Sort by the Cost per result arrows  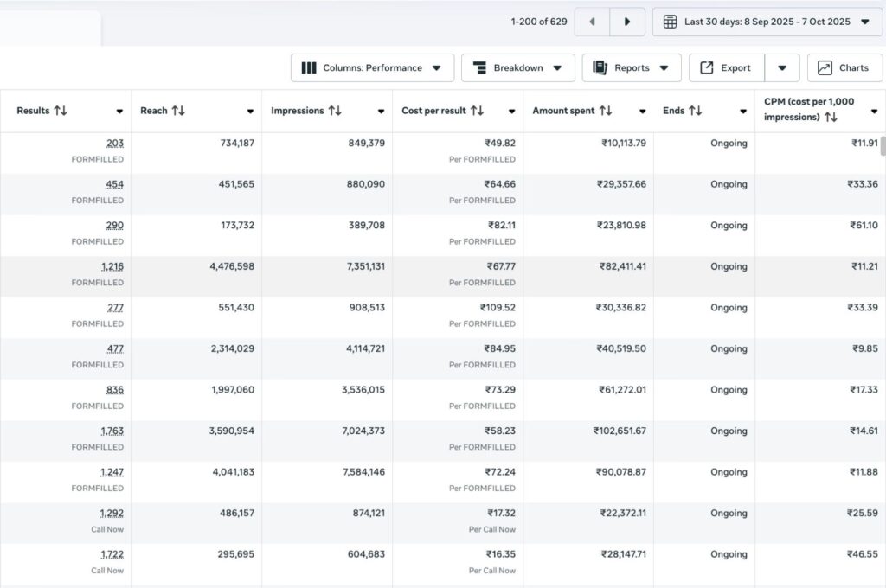tap(477, 111)
